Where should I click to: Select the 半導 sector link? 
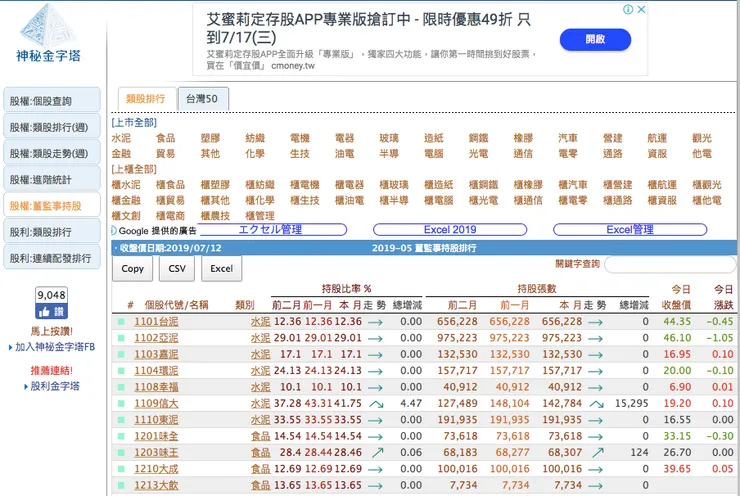[x=389, y=154]
